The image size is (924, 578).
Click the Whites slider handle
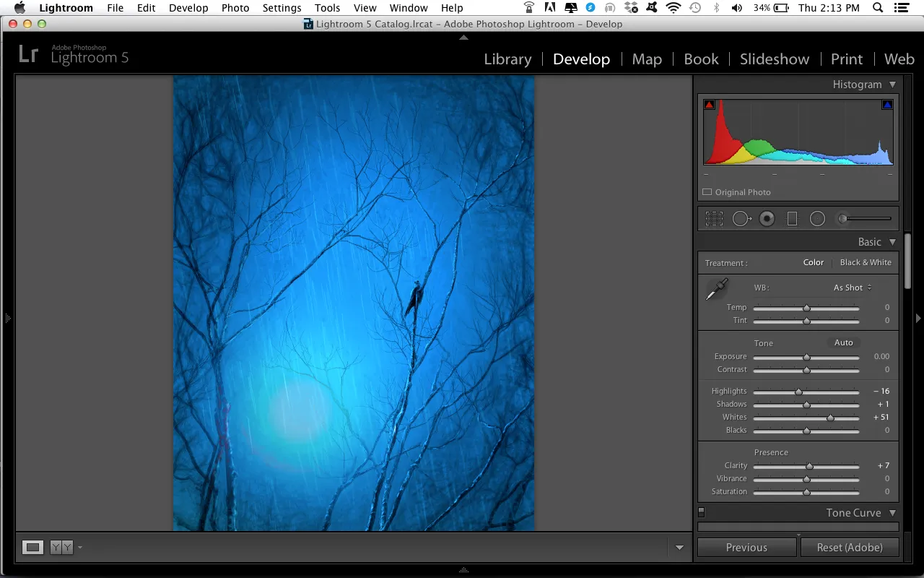830,418
